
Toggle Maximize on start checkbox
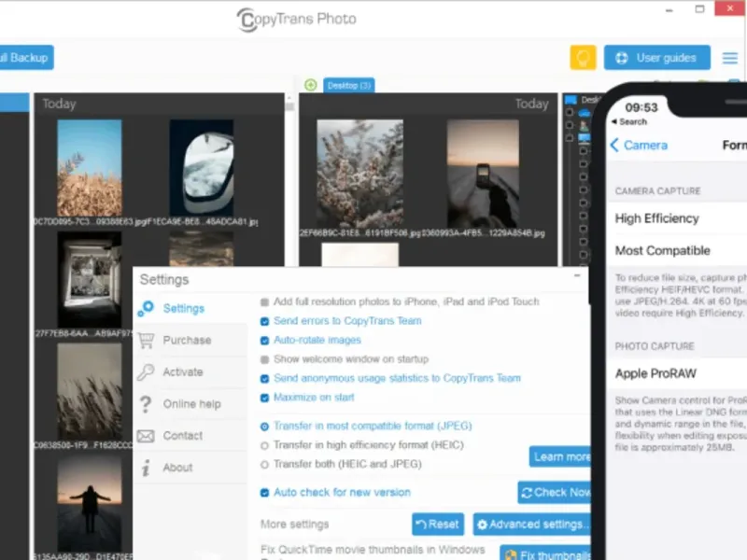[x=264, y=398]
